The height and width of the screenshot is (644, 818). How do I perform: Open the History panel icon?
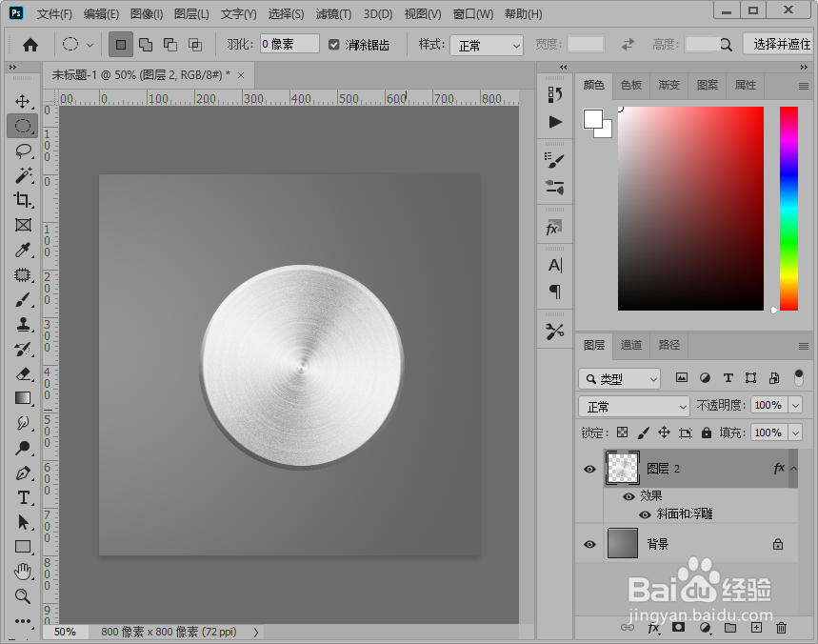coord(555,94)
